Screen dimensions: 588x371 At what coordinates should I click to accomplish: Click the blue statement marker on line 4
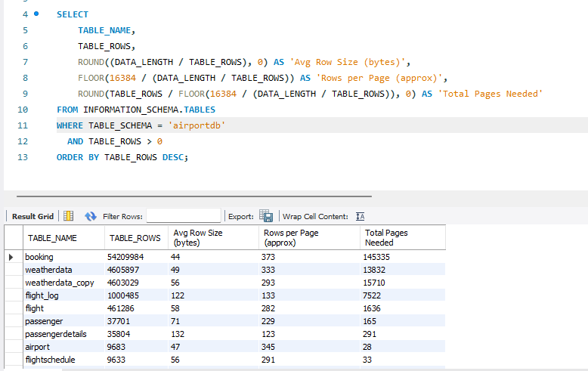coord(36,14)
